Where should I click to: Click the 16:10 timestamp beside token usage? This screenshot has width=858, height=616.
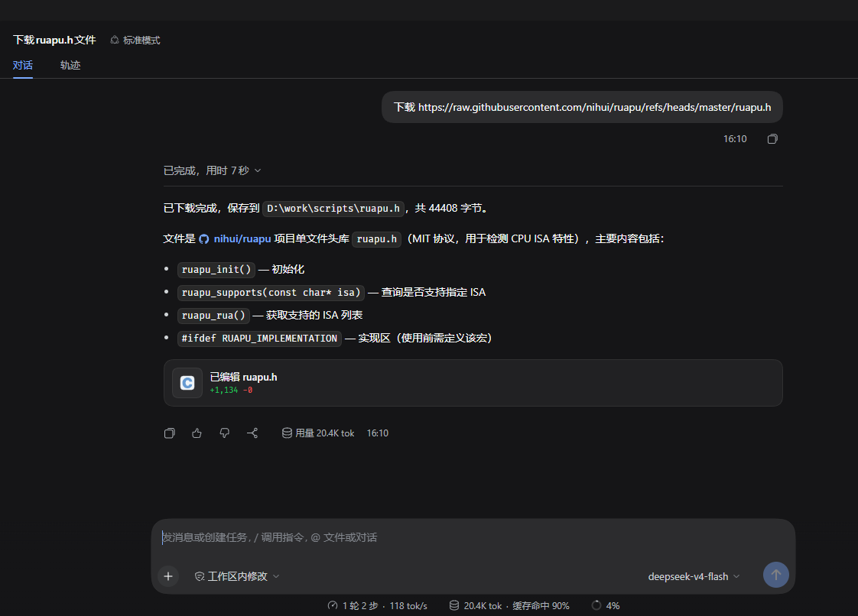378,433
